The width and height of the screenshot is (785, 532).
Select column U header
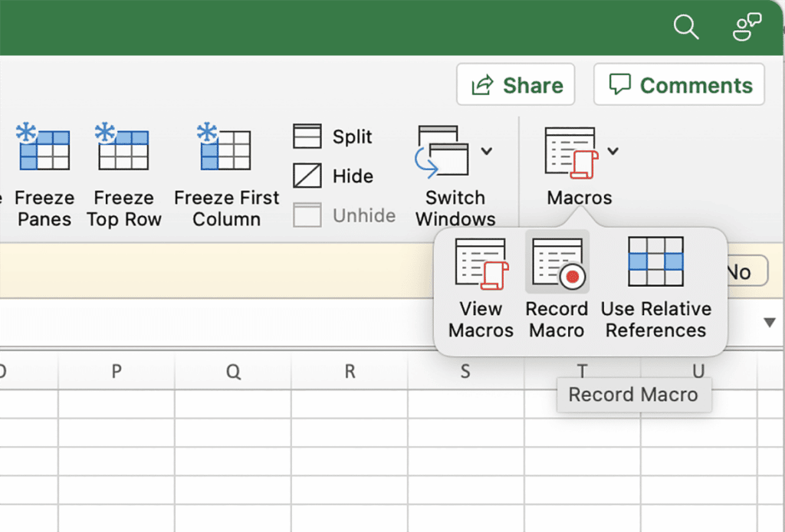tap(699, 369)
